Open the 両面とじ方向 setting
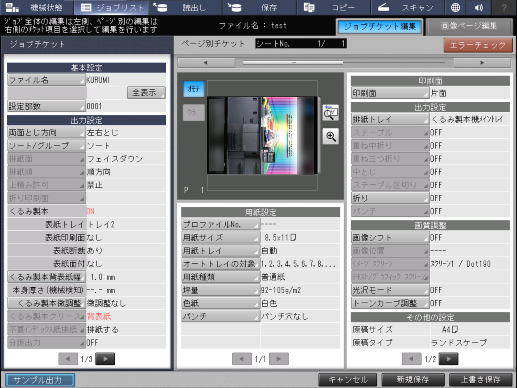Screen dimensions: 517x388 click(x=46, y=132)
